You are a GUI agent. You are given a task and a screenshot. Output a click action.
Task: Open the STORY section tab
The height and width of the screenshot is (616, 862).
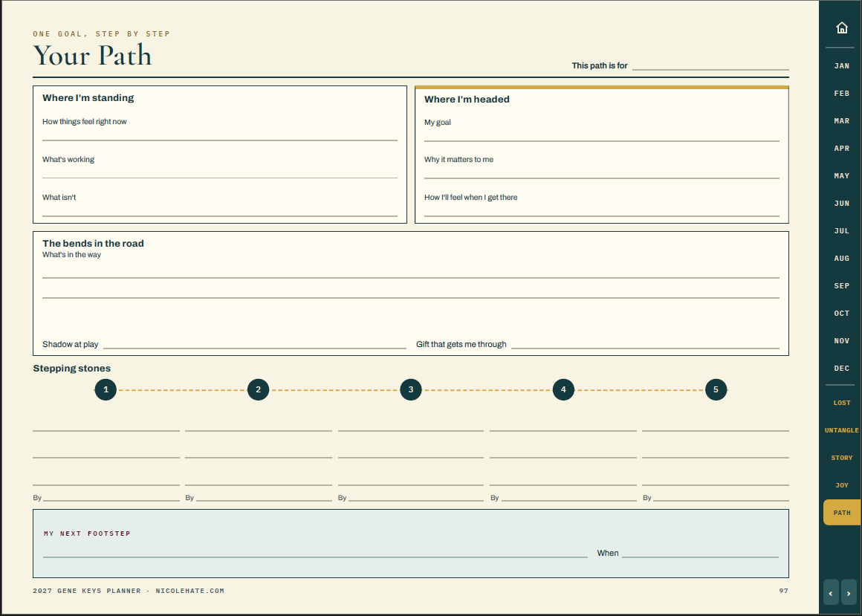[x=842, y=458]
